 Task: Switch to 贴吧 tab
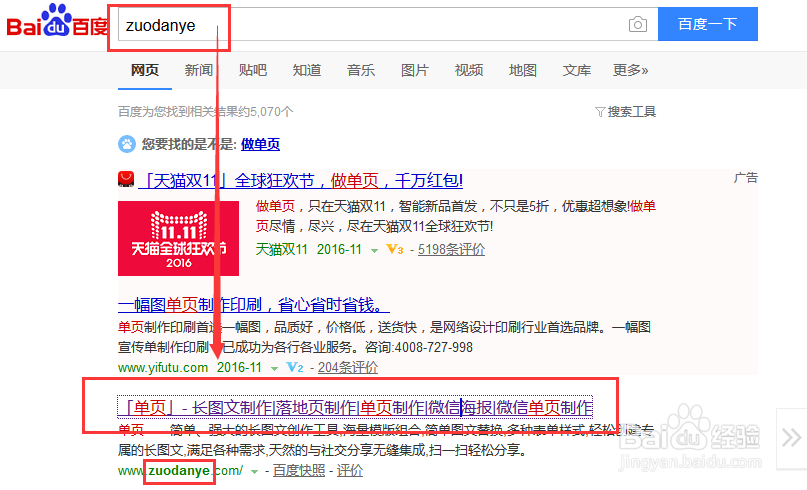pyautogui.click(x=253, y=70)
